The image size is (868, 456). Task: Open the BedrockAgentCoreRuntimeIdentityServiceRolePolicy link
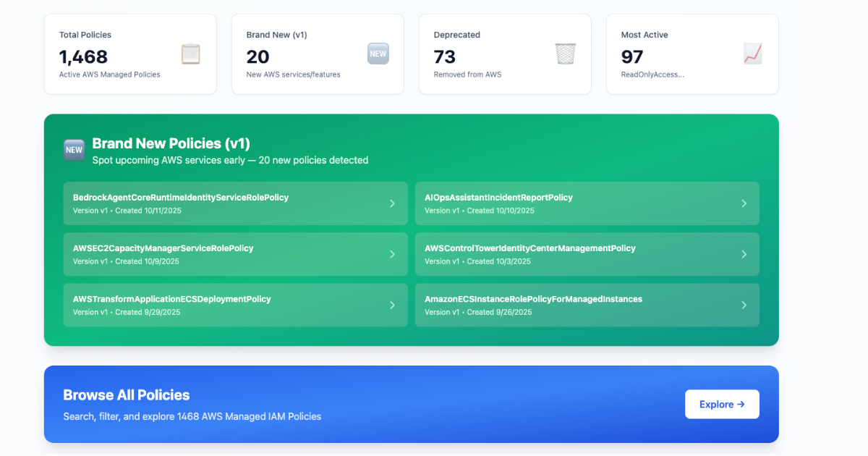click(181, 198)
